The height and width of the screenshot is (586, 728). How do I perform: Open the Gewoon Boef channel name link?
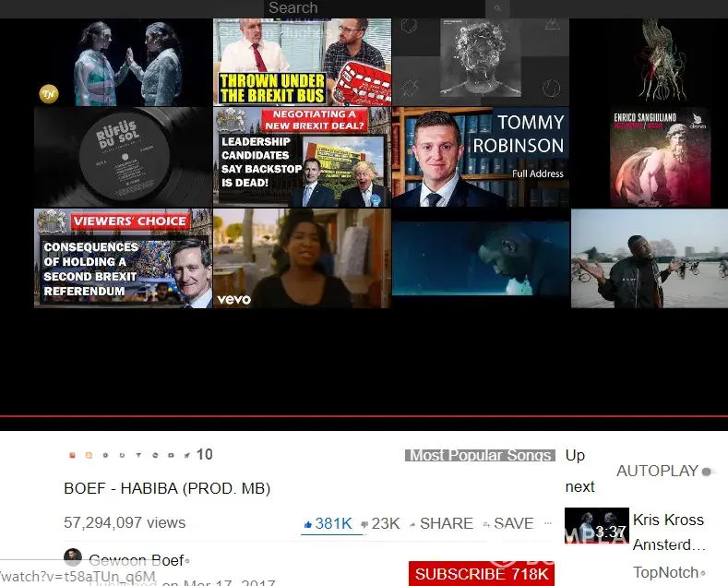click(136, 560)
